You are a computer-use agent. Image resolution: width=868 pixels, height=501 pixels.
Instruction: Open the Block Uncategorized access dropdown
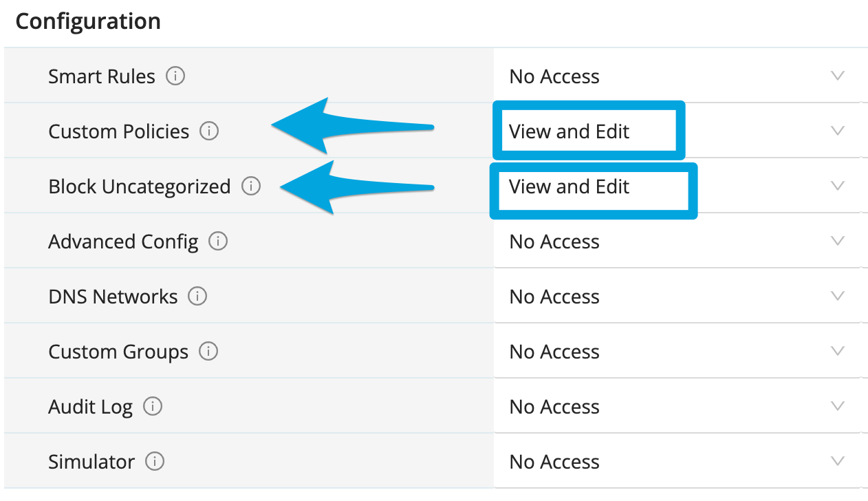[x=837, y=186]
